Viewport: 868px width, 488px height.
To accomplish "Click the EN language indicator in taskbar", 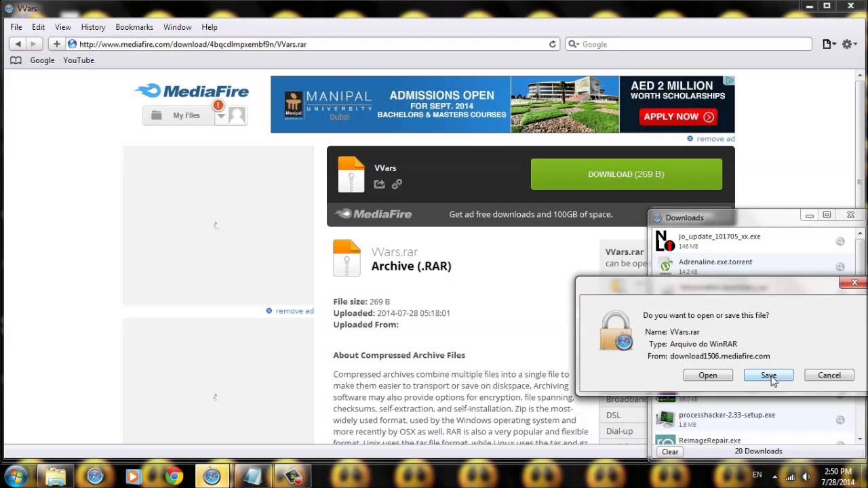I will pos(757,475).
